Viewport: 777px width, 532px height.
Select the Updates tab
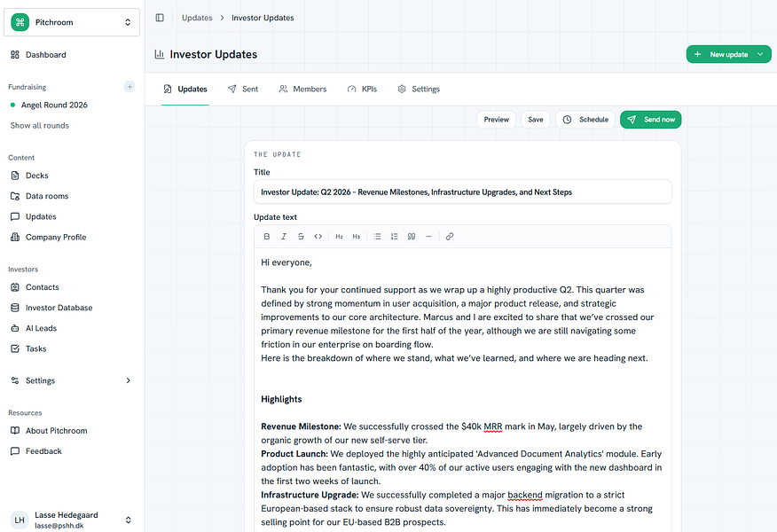(185, 90)
